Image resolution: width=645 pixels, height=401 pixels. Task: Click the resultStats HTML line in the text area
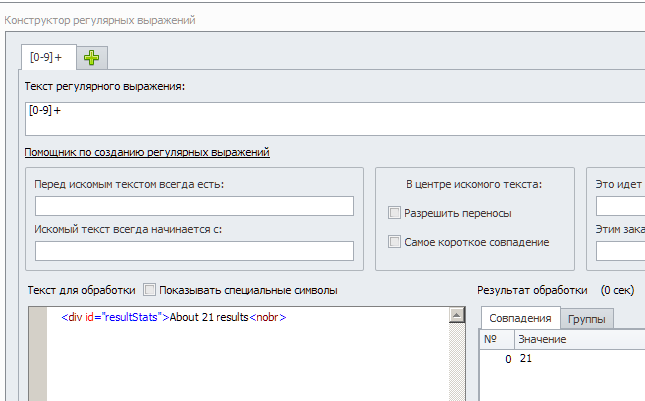[x=174, y=318]
